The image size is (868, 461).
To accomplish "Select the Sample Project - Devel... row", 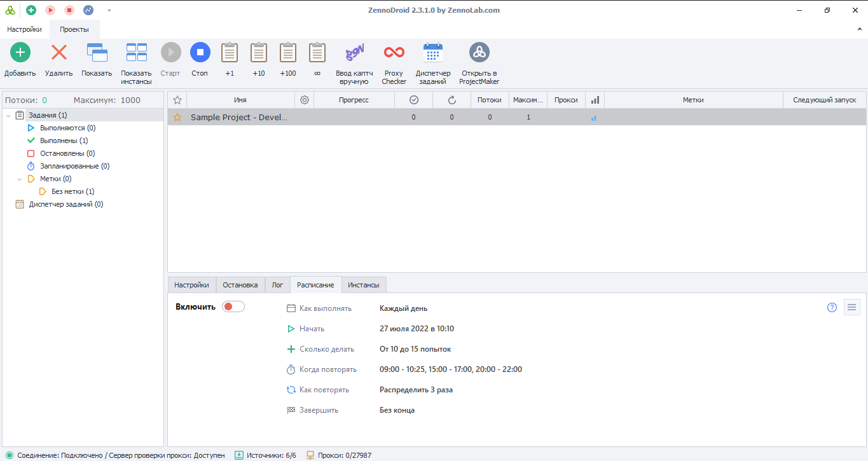I will tap(516, 117).
